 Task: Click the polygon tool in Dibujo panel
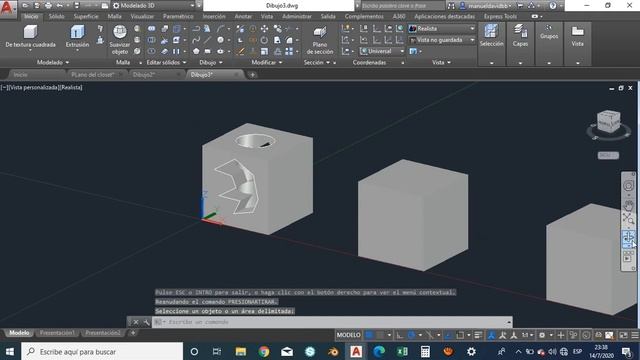click(196, 51)
